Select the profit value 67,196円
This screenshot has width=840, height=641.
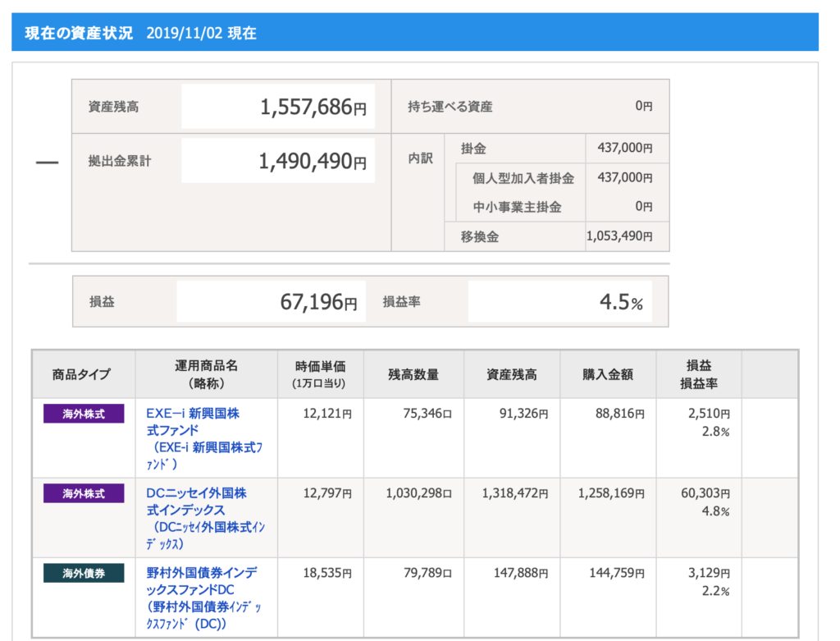(x=319, y=302)
